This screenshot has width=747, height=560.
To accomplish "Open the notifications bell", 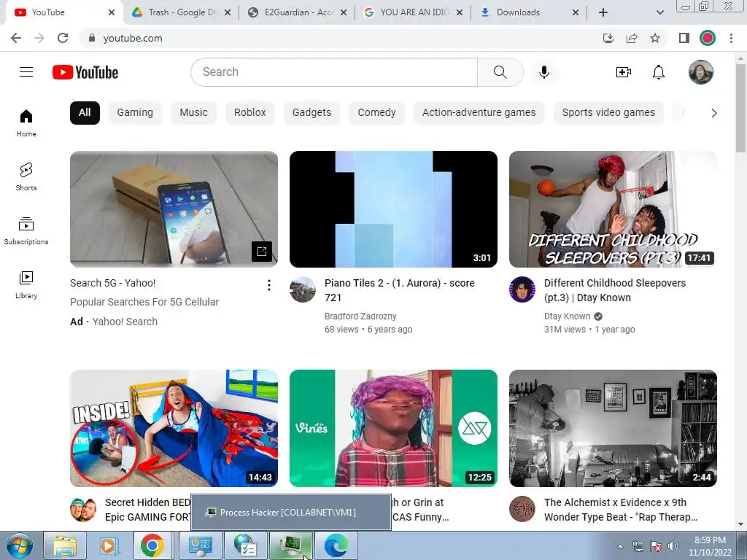I will pos(659,72).
